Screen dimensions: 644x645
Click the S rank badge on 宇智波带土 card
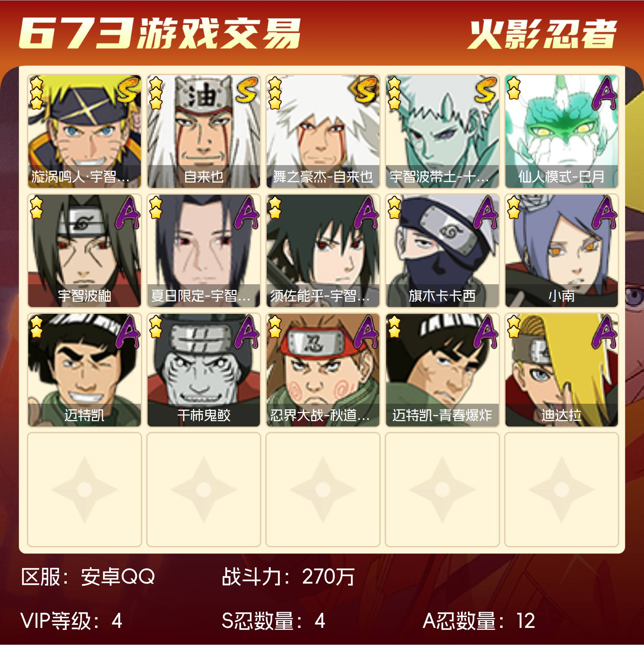click(486, 89)
